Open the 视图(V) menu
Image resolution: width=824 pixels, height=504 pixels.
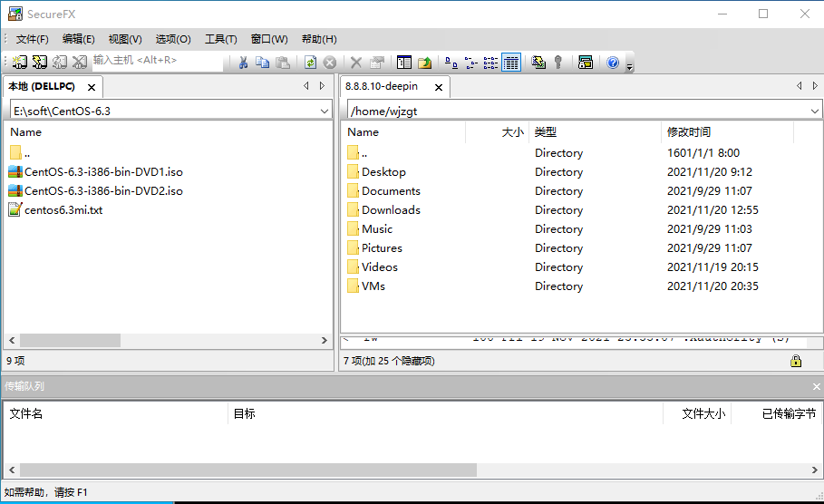pos(125,39)
